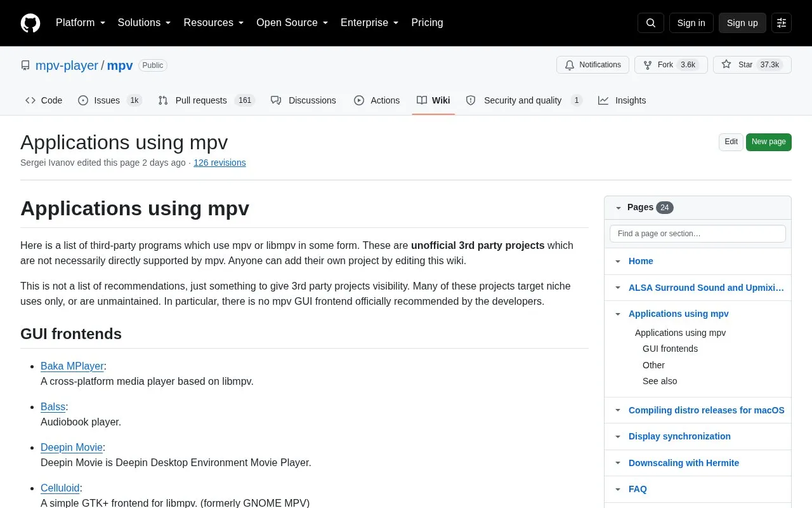Expand the Solutions menu

point(145,23)
